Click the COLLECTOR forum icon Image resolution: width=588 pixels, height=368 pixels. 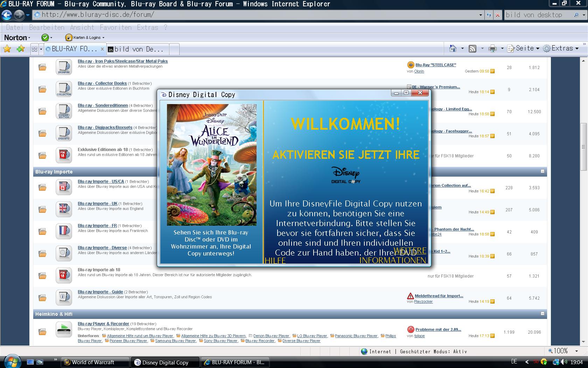[64, 89]
